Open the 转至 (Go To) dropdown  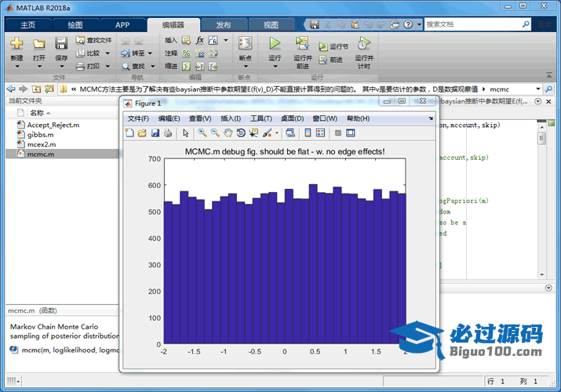click(x=151, y=53)
